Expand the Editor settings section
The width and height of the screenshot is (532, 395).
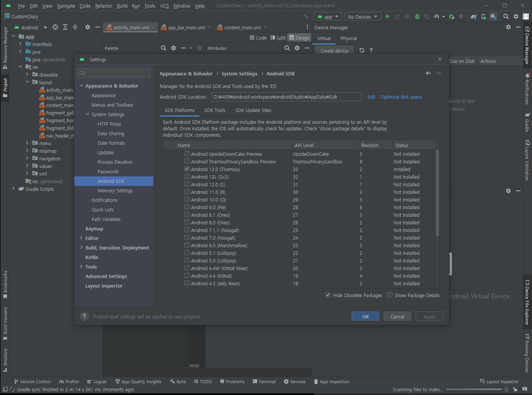(x=81, y=238)
